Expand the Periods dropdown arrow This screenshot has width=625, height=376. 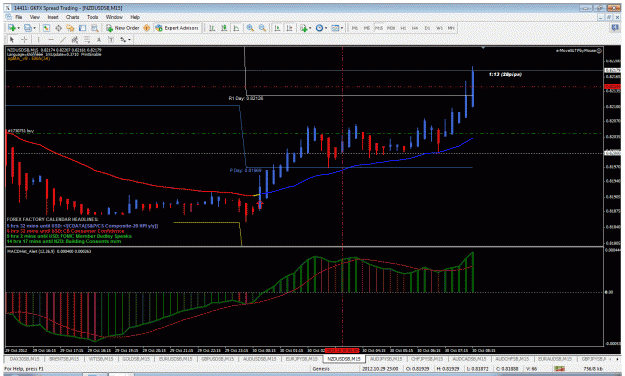pyautogui.click(x=326, y=28)
